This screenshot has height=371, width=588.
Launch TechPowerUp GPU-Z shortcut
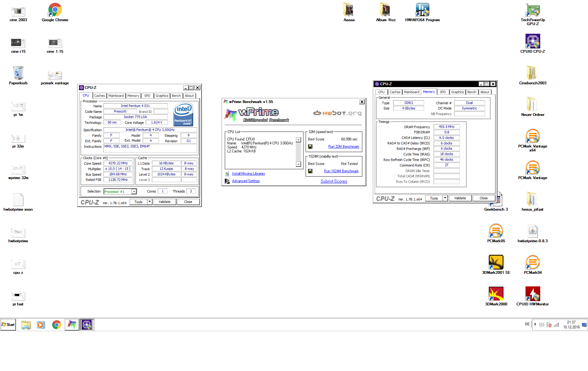point(533,14)
